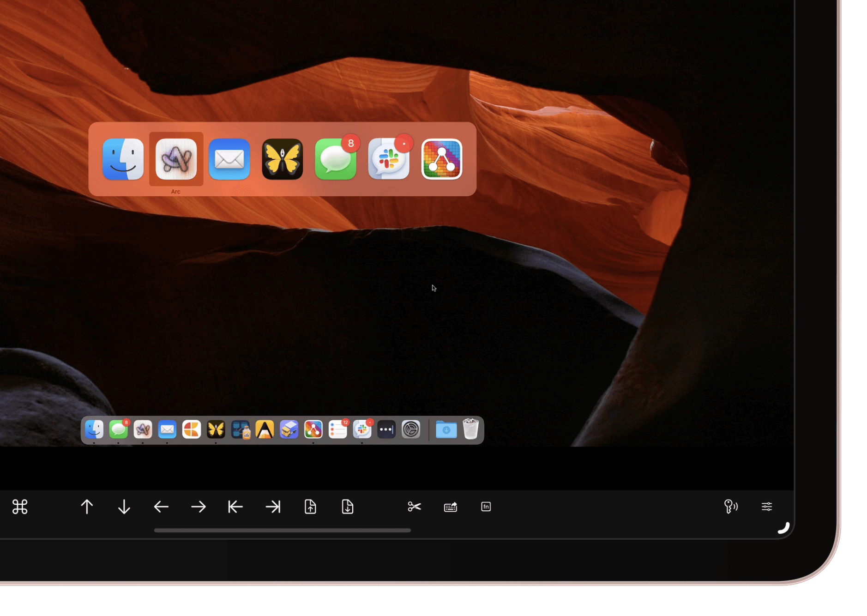This screenshot has width=867, height=616.
Task: Send the End key (arrow to right bar)
Action: [273, 507]
